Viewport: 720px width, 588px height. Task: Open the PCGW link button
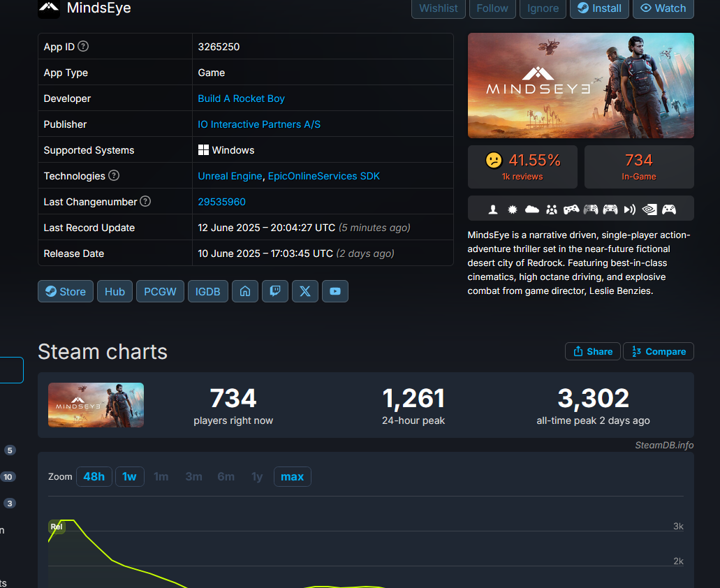pos(160,291)
